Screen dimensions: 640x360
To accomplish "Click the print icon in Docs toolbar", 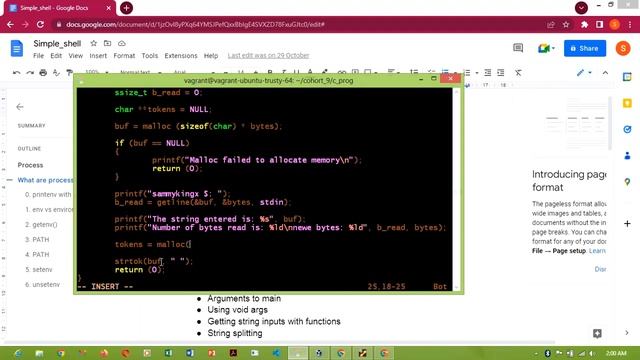I will pyautogui.click(x=43, y=73).
